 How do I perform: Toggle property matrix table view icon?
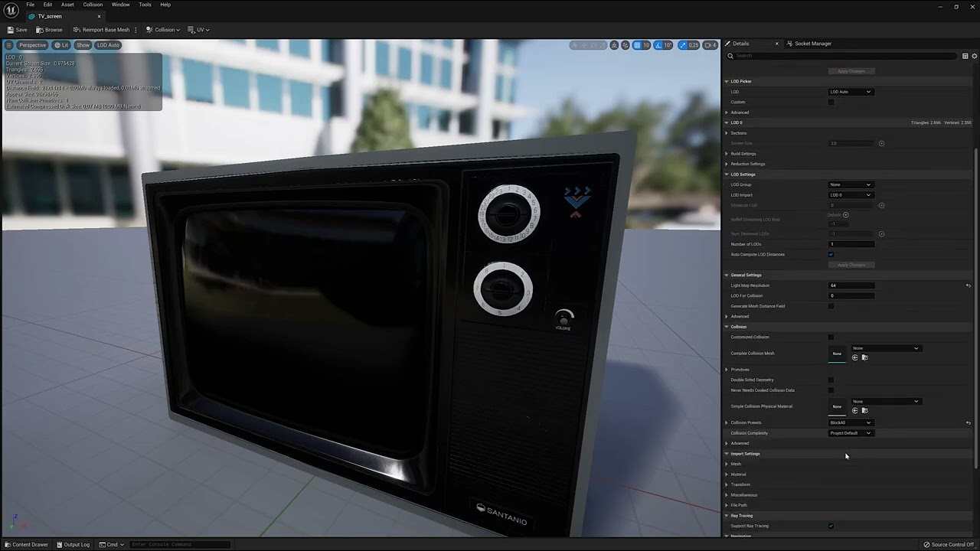(x=965, y=56)
